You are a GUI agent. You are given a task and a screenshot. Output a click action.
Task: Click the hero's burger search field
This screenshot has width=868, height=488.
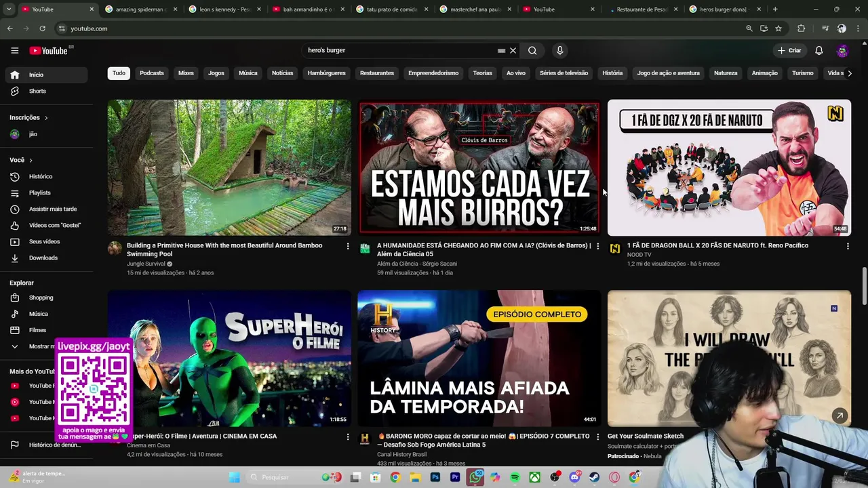(x=400, y=50)
